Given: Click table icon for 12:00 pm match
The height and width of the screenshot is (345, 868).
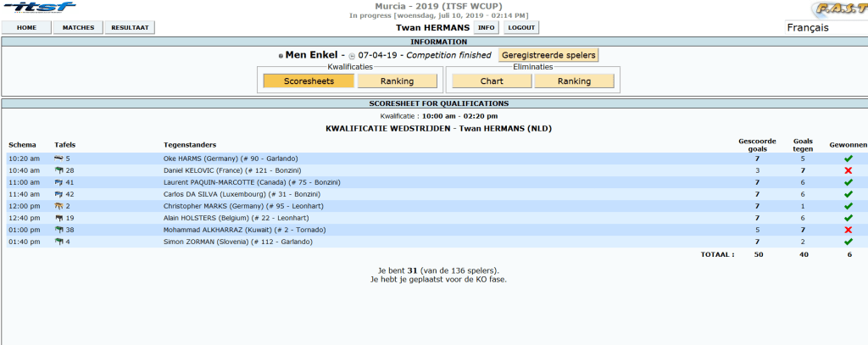Looking at the screenshot, I should click(x=59, y=206).
